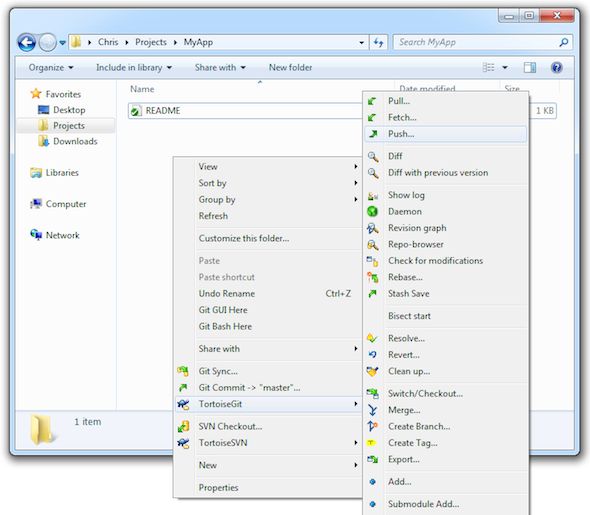
Task: Toggle the preview pane button
Action: pyautogui.click(x=530, y=68)
